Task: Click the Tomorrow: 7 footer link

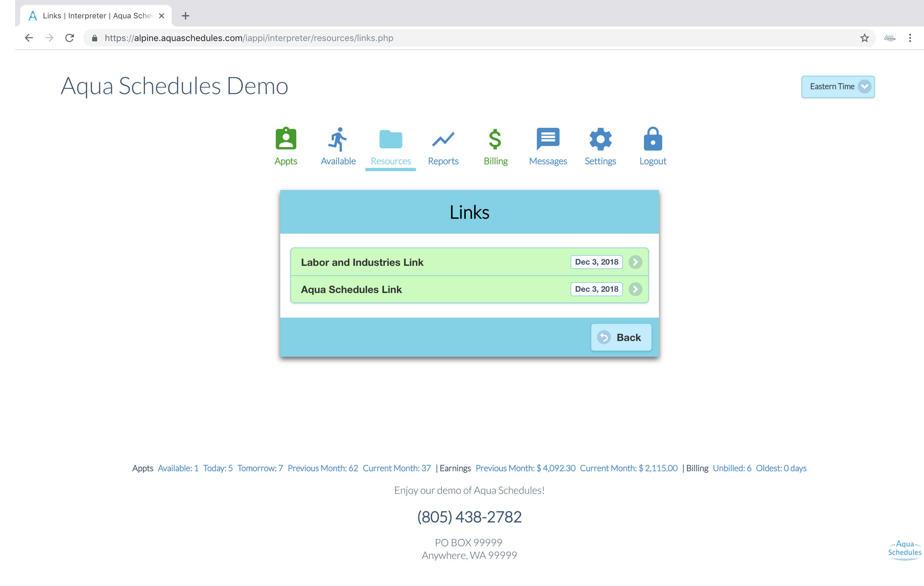Action: point(260,468)
